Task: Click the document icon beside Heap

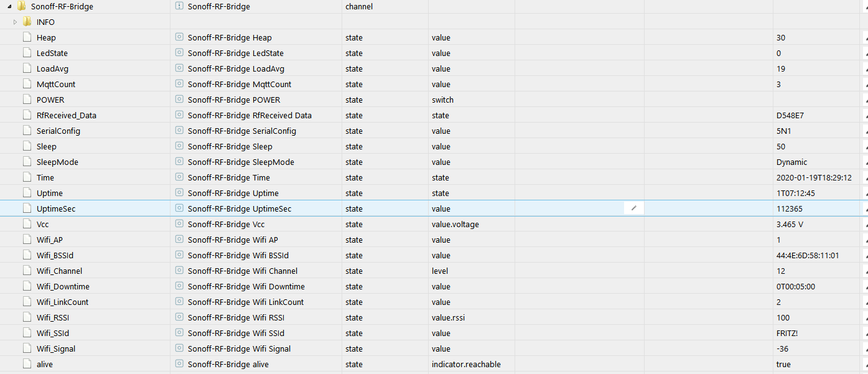Action: [x=27, y=37]
